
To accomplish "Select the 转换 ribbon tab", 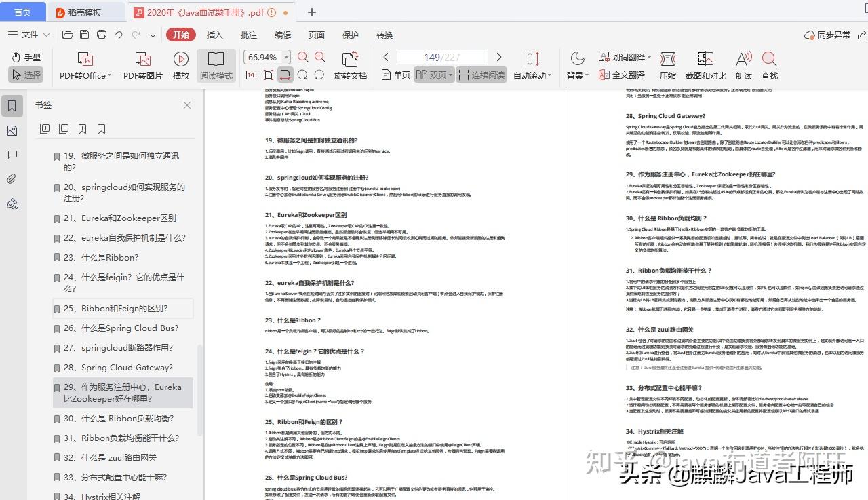I will (384, 35).
